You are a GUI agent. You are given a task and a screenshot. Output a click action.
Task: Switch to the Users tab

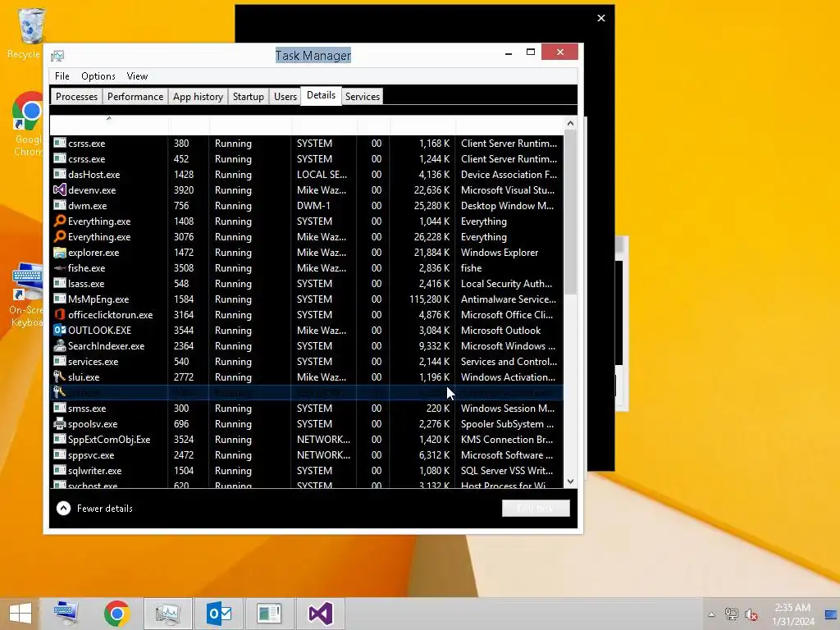[x=285, y=97]
